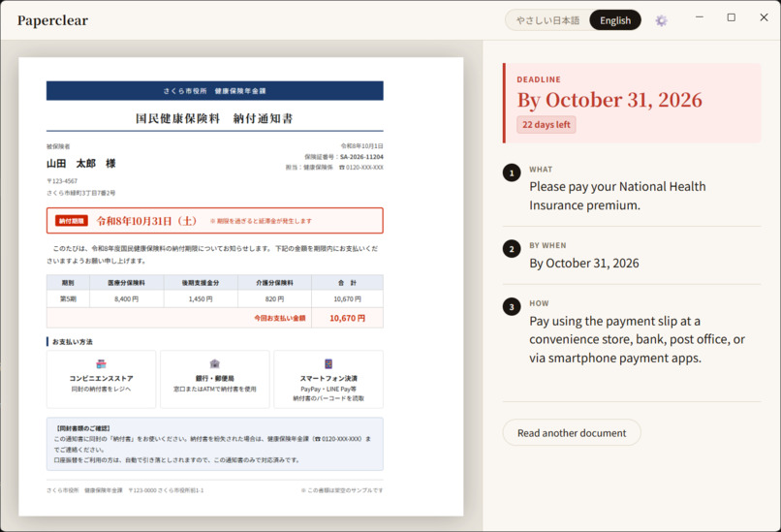
Task: Click the Paperclear app title
Action: 52,20
